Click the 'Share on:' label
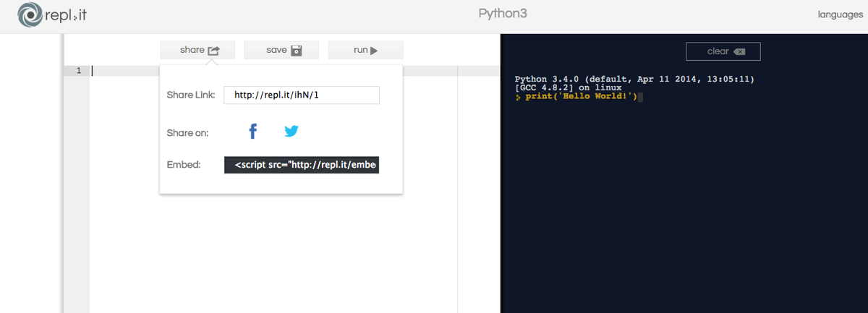868x313 pixels. click(187, 132)
